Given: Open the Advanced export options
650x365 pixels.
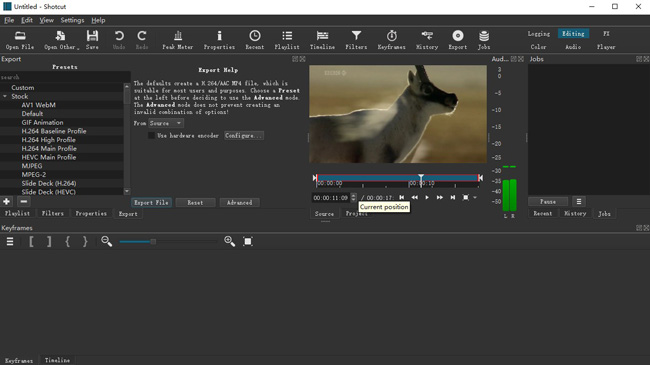Looking at the screenshot, I should 239,202.
